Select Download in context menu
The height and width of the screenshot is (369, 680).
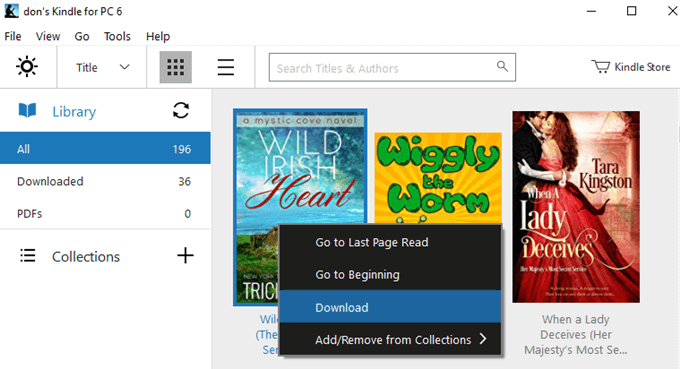390,307
